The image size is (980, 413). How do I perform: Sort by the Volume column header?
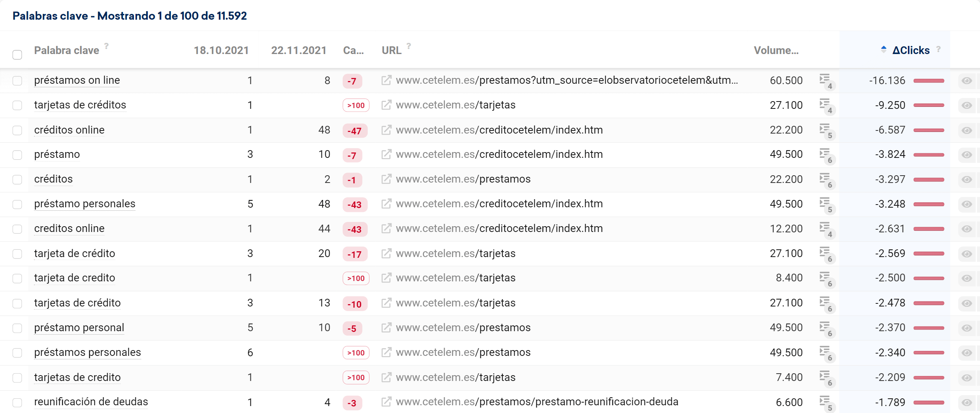(776, 51)
